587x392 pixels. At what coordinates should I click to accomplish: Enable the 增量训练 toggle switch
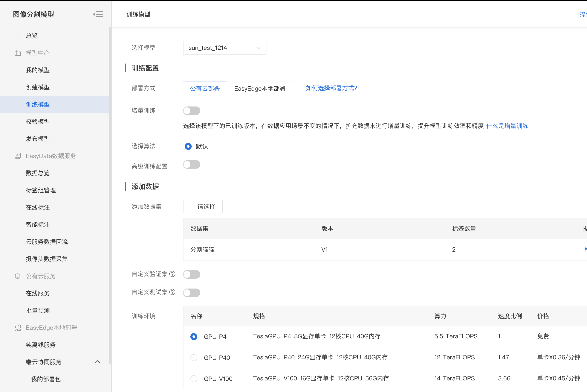pyautogui.click(x=191, y=111)
